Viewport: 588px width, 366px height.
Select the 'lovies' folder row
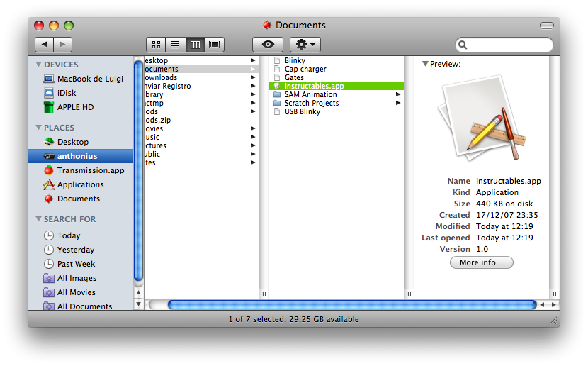point(201,128)
